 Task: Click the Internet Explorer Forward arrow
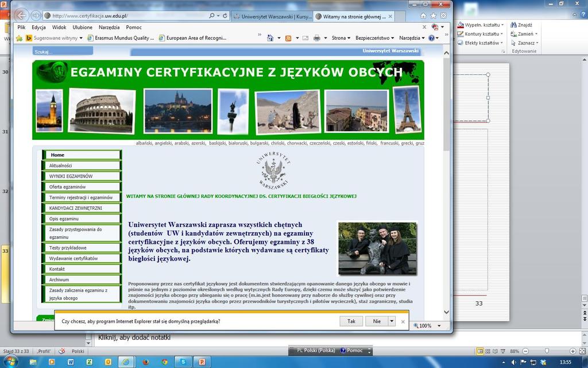point(35,16)
